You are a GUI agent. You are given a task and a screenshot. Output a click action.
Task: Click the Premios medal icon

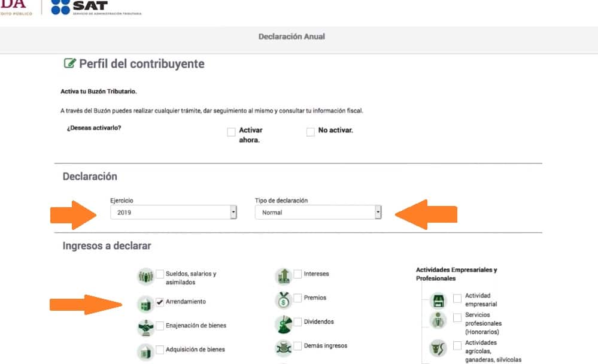click(283, 299)
